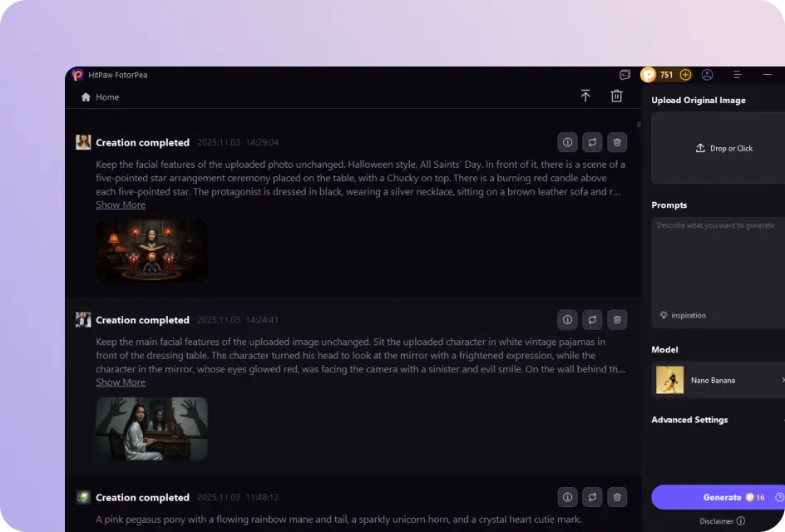Click the delete all trash icon in header
The height and width of the screenshot is (532, 785).
pos(616,96)
